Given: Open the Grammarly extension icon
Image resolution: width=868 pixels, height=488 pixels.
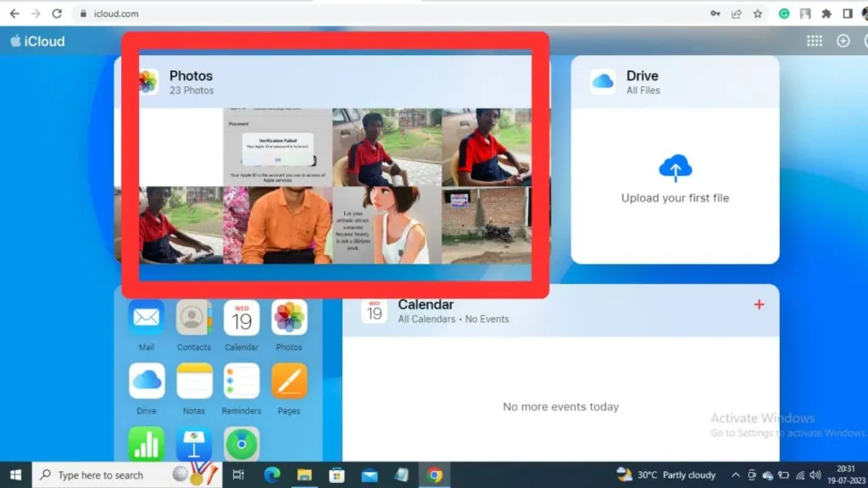Looking at the screenshot, I should pyautogui.click(x=784, y=14).
